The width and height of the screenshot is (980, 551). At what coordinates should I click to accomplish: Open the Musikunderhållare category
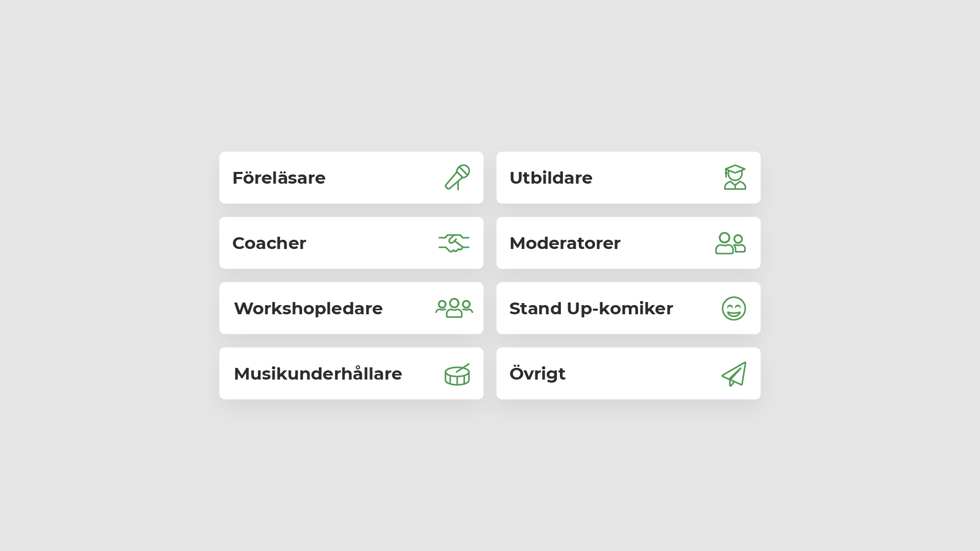[x=351, y=373]
